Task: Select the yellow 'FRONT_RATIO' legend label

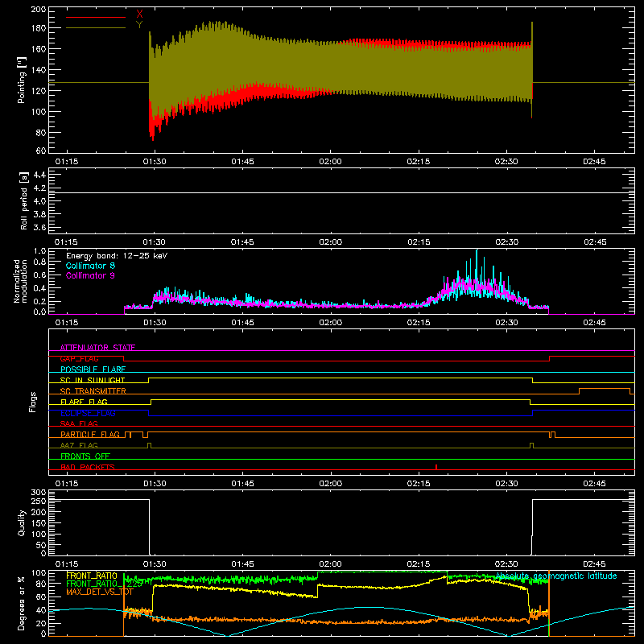Action: 92,576
